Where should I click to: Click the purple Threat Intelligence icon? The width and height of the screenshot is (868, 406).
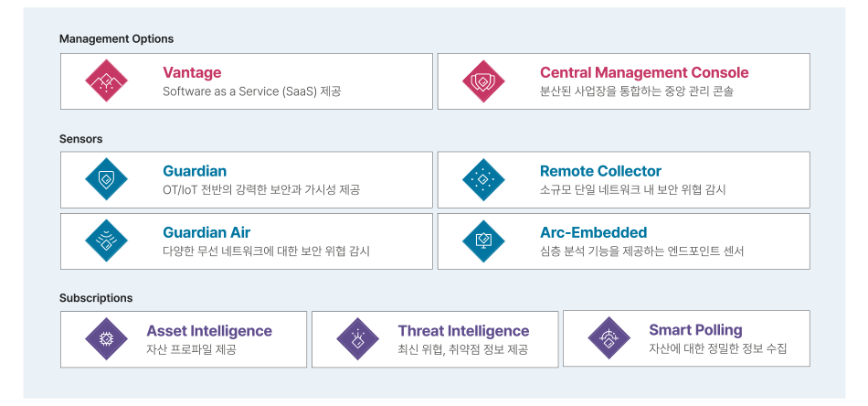click(x=358, y=339)
